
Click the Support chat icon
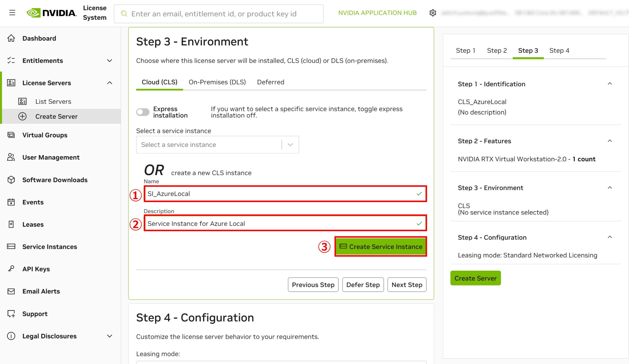11,314
